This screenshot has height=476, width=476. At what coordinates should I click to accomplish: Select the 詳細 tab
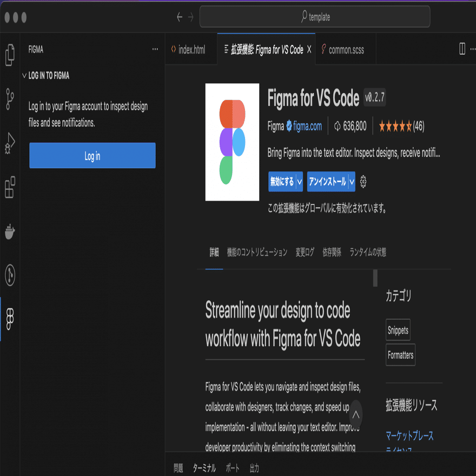pos(214,252)
